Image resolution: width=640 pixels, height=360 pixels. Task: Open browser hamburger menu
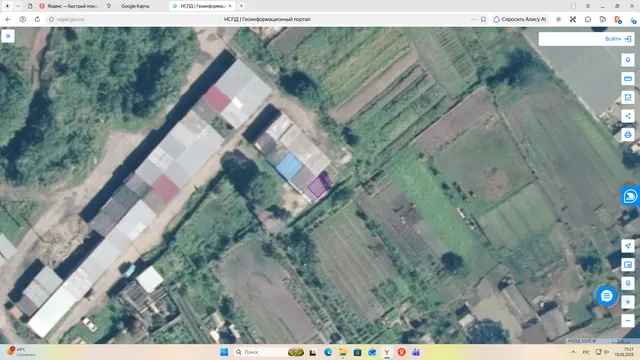(588, 6)
